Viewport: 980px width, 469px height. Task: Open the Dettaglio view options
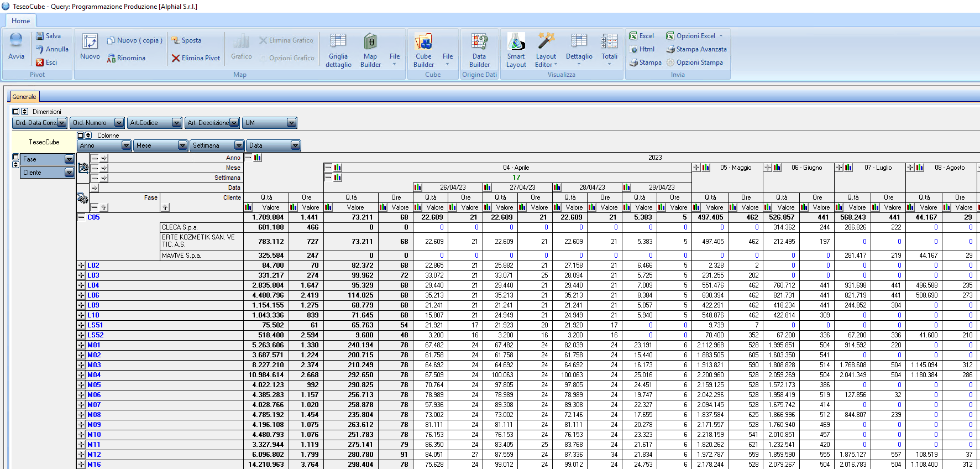pos(579,50)
